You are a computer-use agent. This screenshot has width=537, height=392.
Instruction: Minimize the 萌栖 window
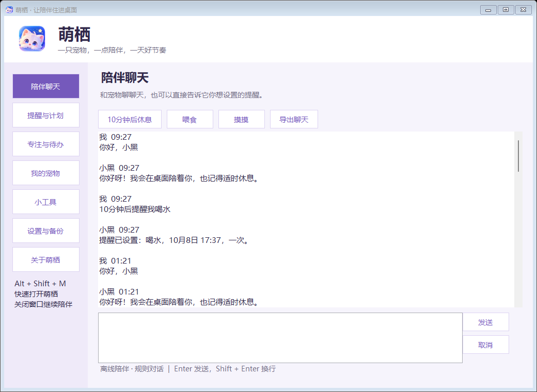coord(488,10)
